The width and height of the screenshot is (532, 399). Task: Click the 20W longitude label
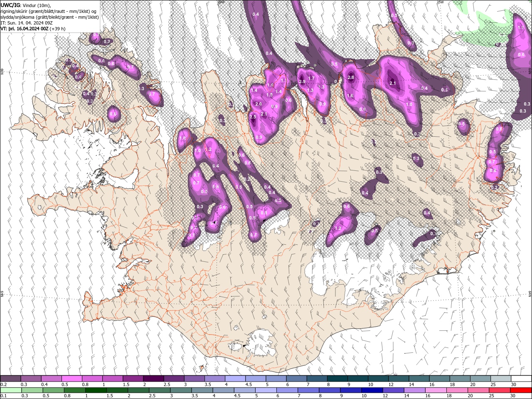(221, 2)
